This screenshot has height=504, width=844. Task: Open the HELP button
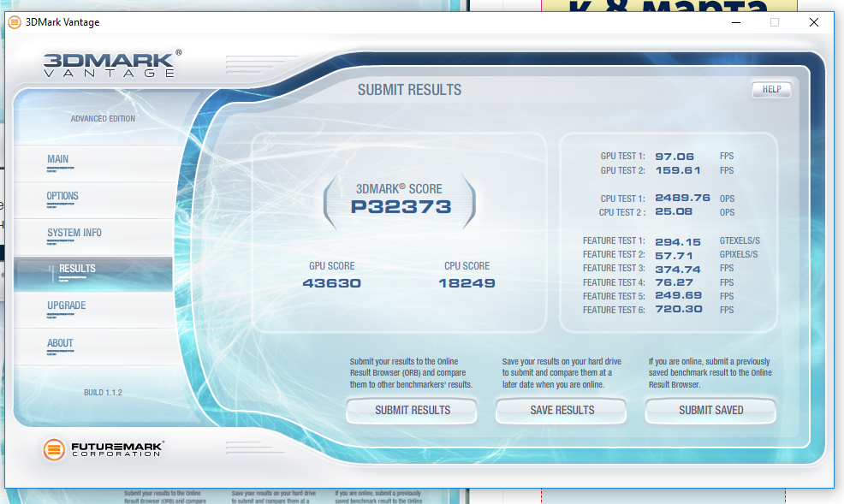pyautogui.click(x=771, y=90)
